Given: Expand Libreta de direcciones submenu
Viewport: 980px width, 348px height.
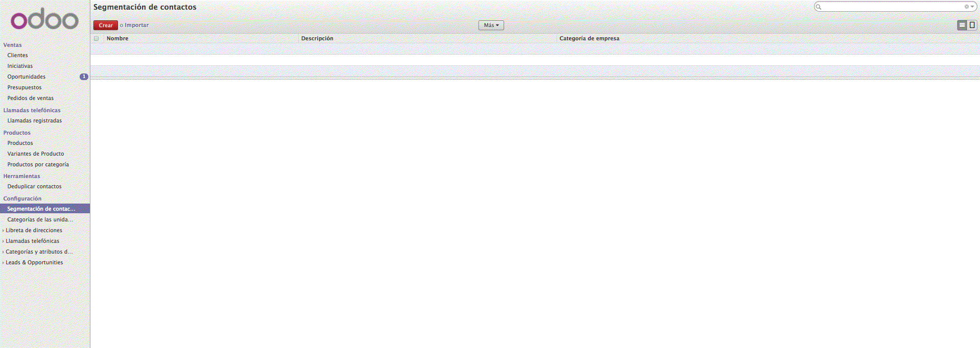Looking at the screenshot, I should coord(34,230).
